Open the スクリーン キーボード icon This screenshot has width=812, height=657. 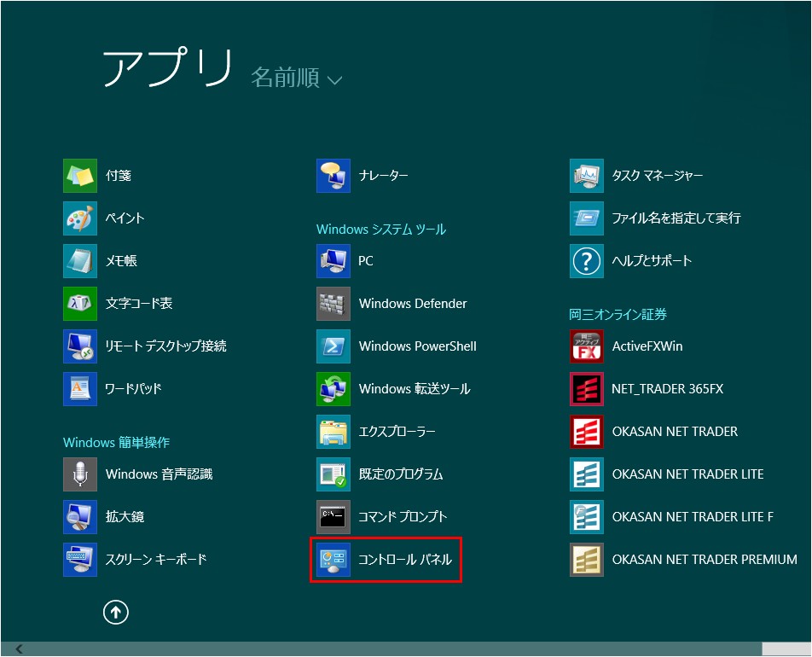click(x=80, y=560)
